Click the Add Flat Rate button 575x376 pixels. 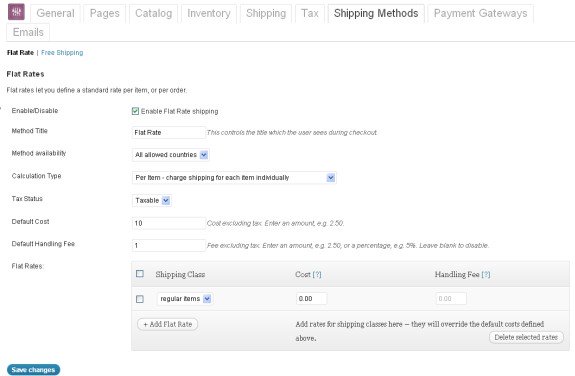click(168, 324)
